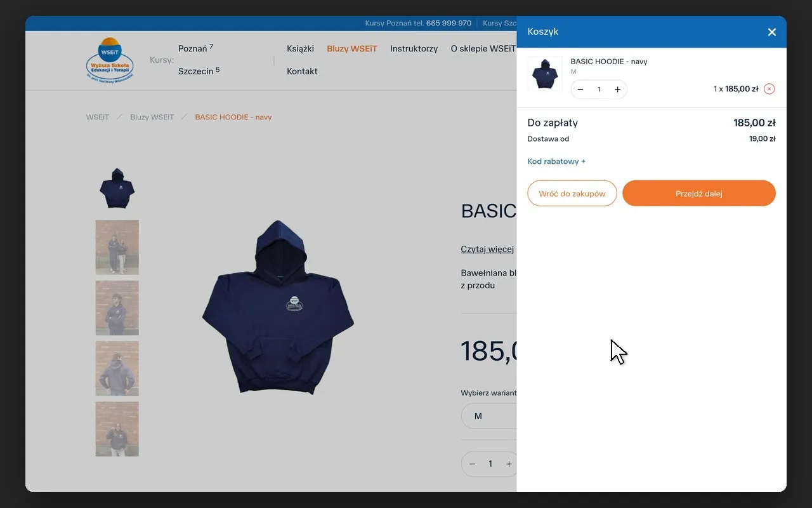Screen dimensions: 812x508
Task: Increase cart item quantity with plus
Action: tap(617, 90)
